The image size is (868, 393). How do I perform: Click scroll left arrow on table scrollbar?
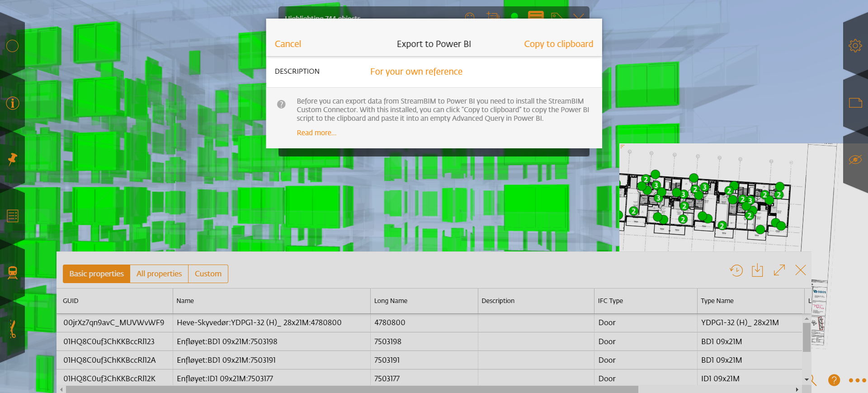point(61,389)
